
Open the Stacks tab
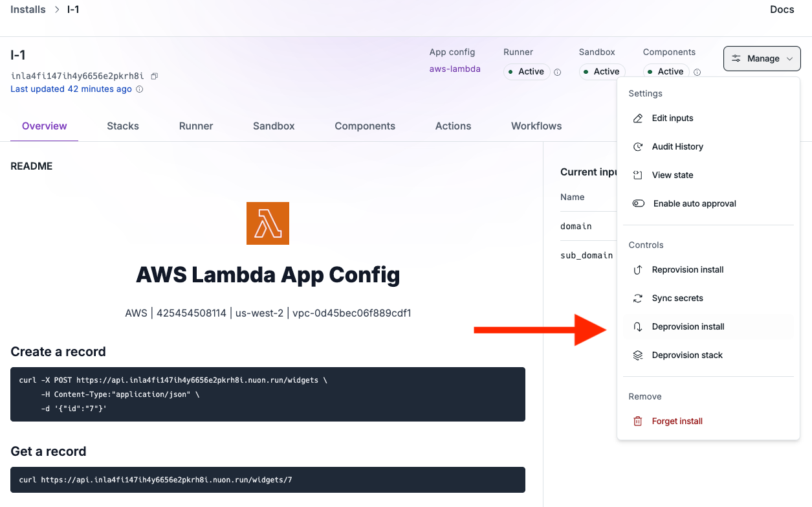click(x=123, y=126)
